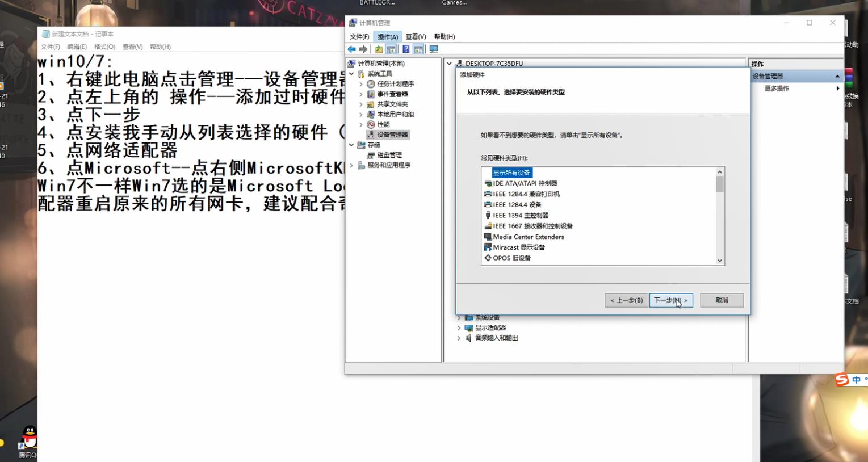Screen dimensions: 868x462
Task: Select 设备管理器 in the console tree
Action: (392, 135)
